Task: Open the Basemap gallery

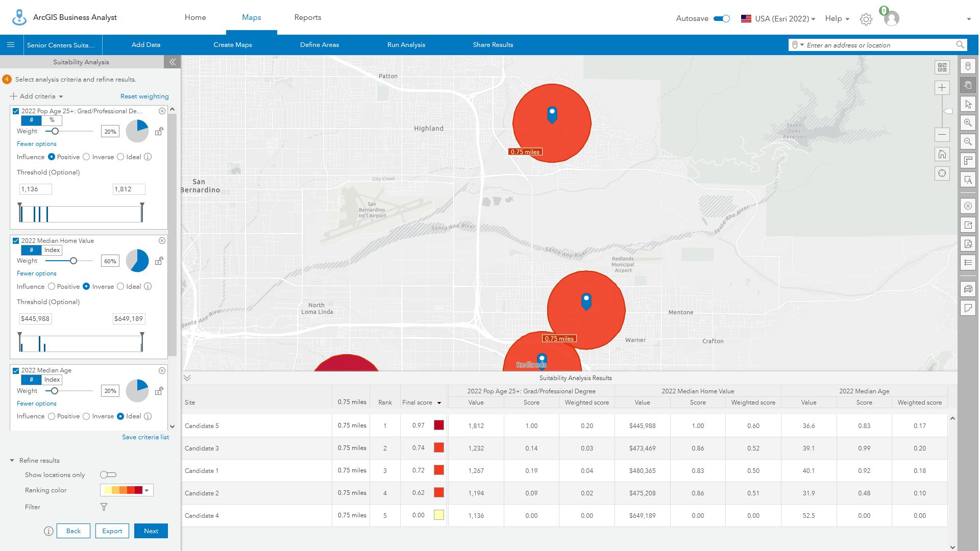Action: (x=942, y=66)
